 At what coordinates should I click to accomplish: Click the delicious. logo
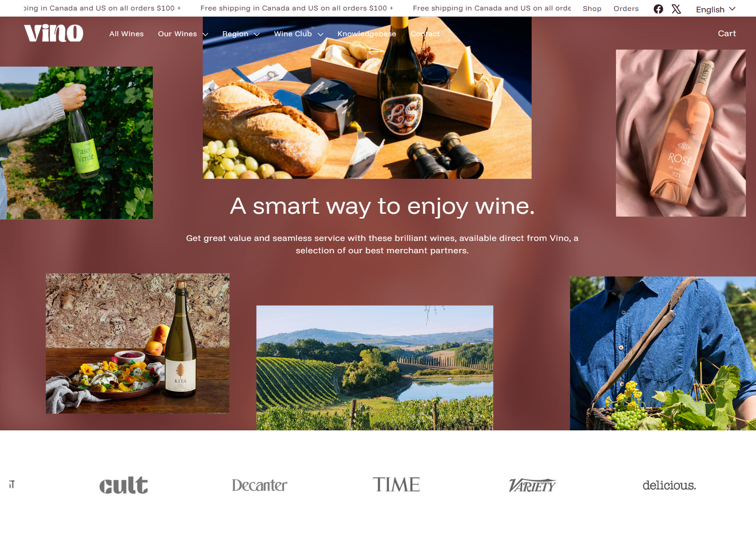tap(669, 485)
